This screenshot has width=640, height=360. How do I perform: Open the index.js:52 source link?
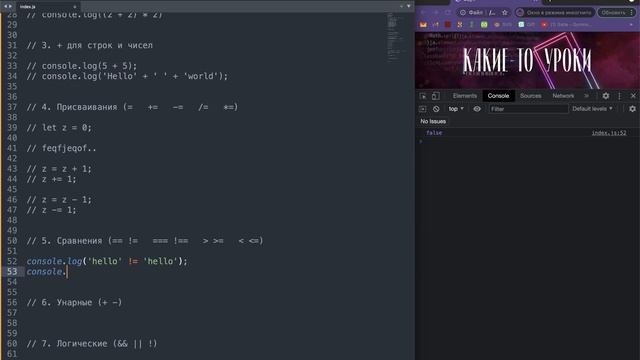(x=609, y=133)
